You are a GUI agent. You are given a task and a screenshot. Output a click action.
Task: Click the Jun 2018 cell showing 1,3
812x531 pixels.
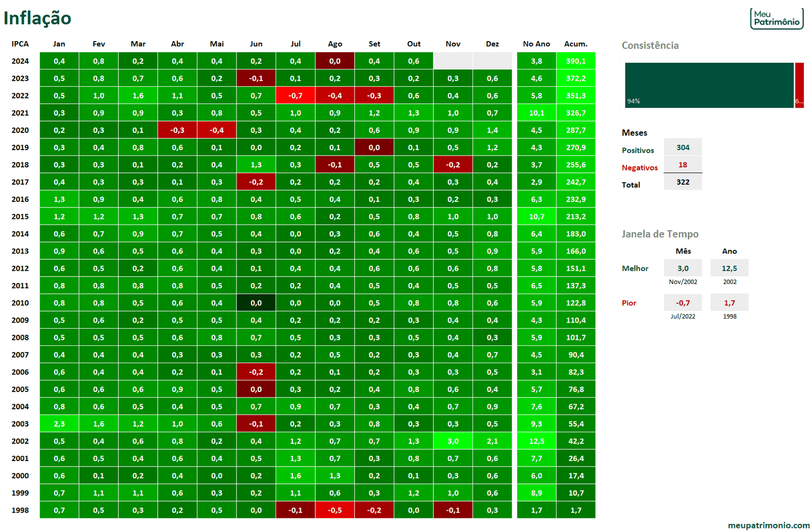click(256, 164)
